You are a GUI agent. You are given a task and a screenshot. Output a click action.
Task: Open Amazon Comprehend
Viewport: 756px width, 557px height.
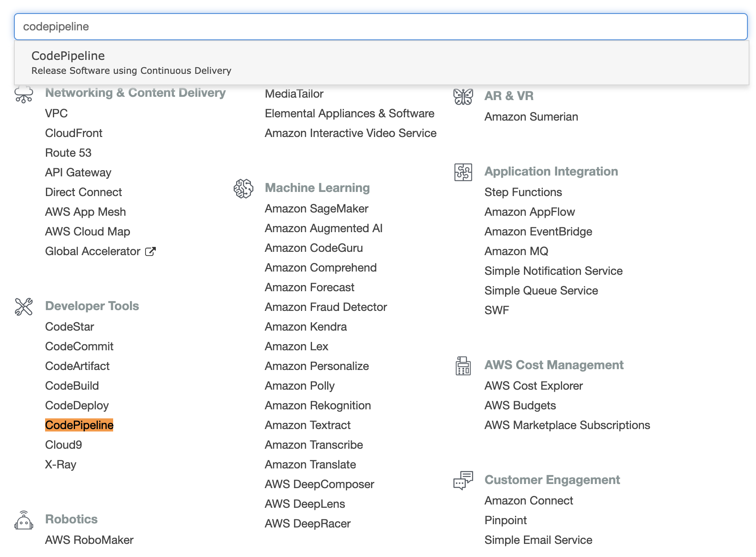(321, 267)
